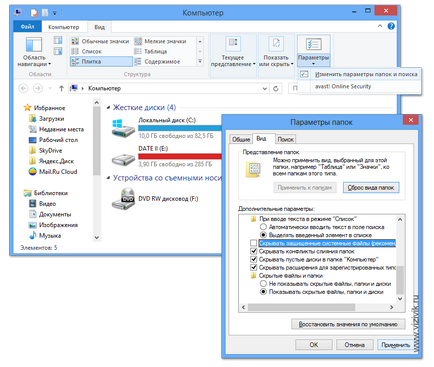Select Выделять введенный элемент в списке

(x=263, y=235)
